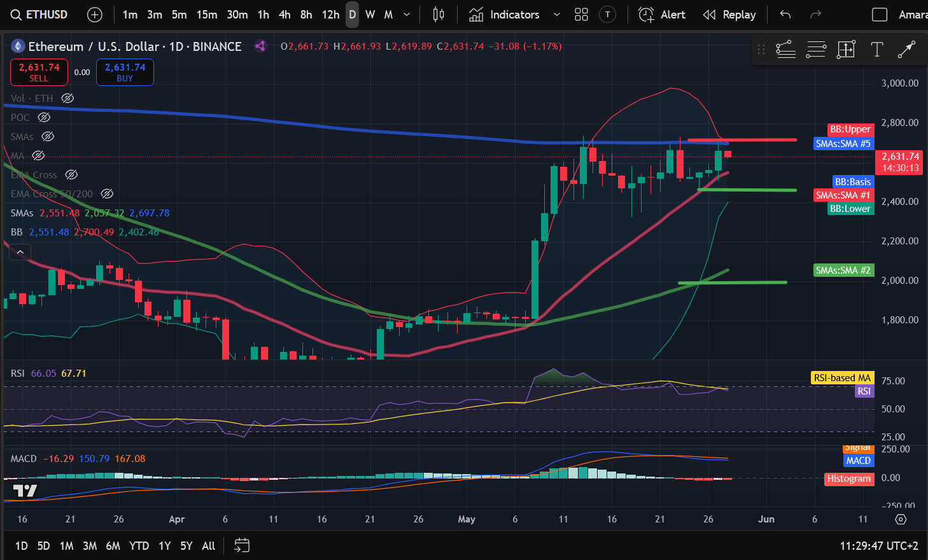Open the candlestick chart style selector

coord(439,15)
